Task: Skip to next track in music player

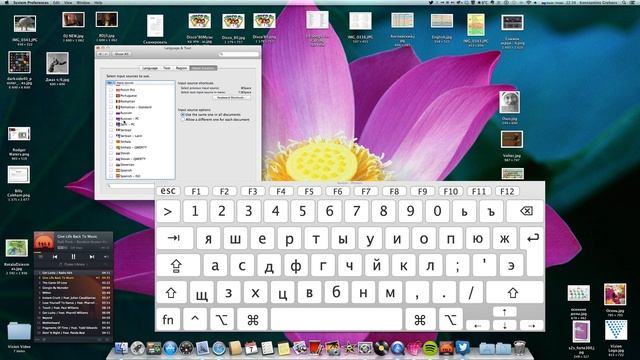Action: (92, 257)
